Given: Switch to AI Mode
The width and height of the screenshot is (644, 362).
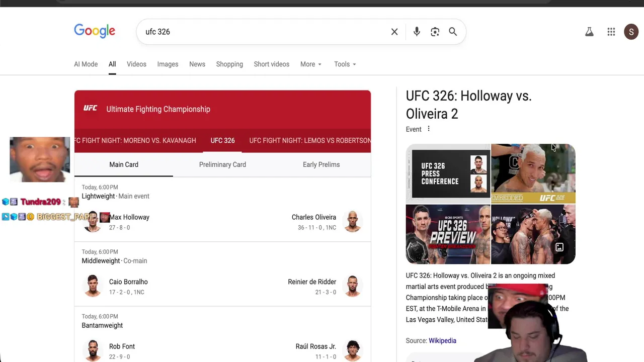Looking at the screenshot, I should [x=86, y=64].
